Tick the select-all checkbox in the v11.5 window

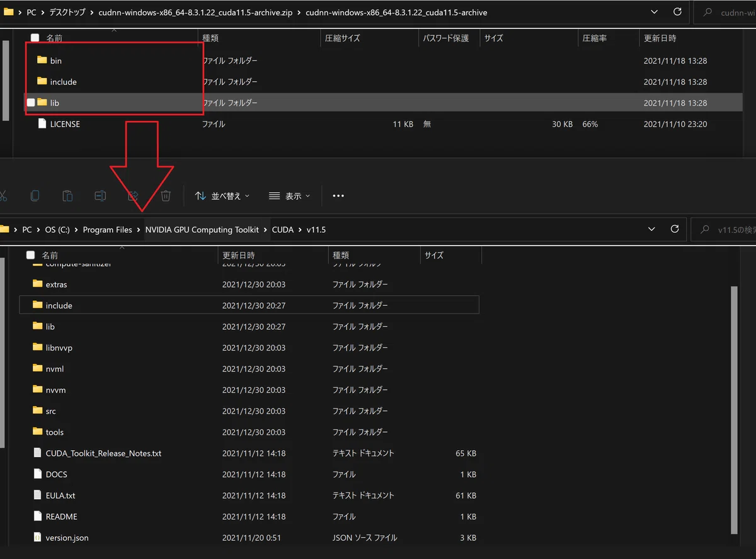click(30, 255)
